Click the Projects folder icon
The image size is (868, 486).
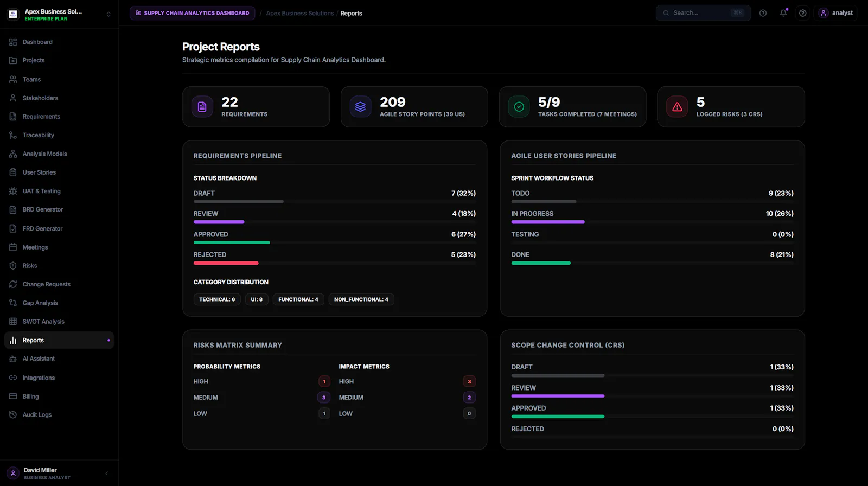tap(13, 60)
